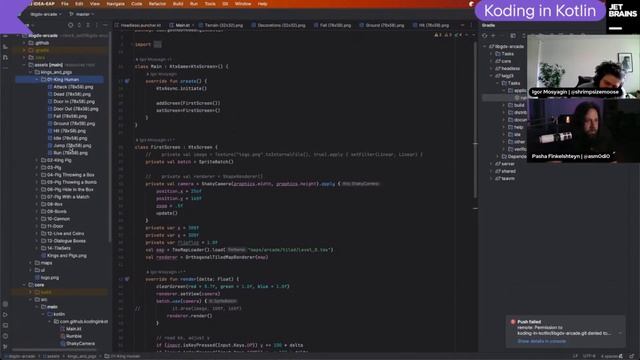The image size is (640, 360).
Task: Select the 12-Live and Coins folder
Action: click(x=62, y=233)
